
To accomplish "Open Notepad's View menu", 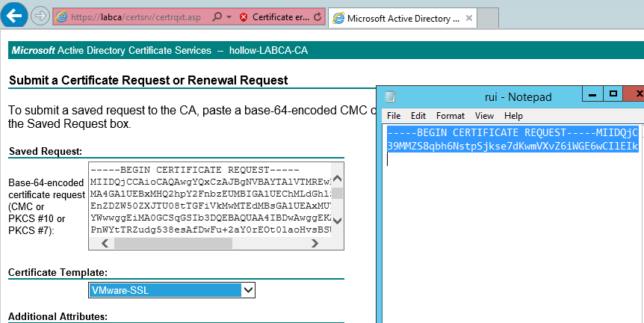I will click(484, 116).
